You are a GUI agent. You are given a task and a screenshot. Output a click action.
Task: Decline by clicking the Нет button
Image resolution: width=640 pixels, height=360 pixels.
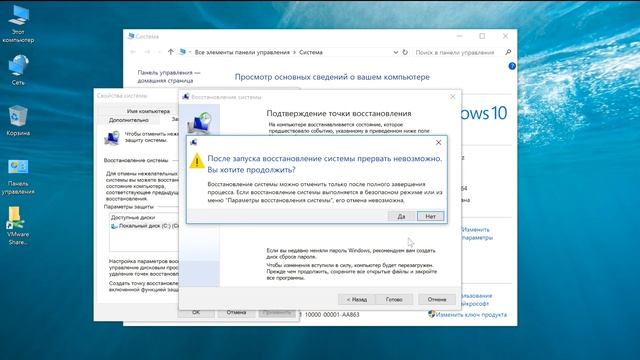tap(431, 216)
